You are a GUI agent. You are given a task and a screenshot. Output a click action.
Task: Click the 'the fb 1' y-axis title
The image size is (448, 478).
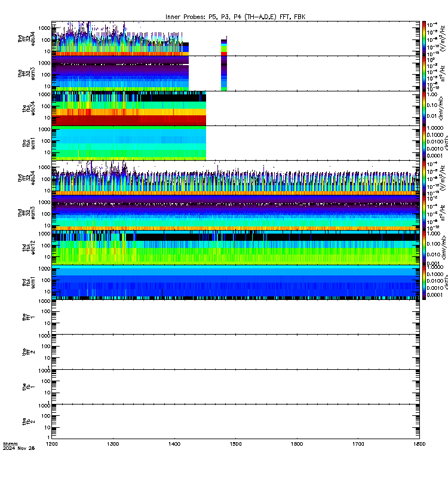pos(29,387)
